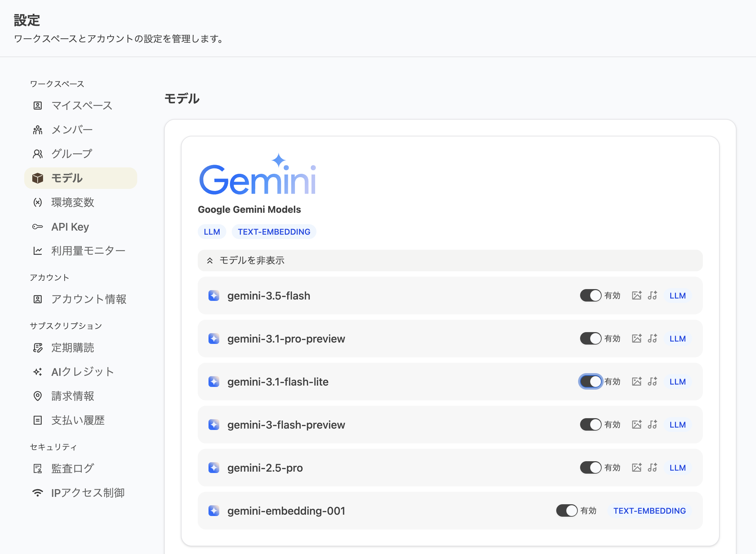756x554 pixels.
Task: Collapse list with モデルを非表示
Action: [450, 261]
